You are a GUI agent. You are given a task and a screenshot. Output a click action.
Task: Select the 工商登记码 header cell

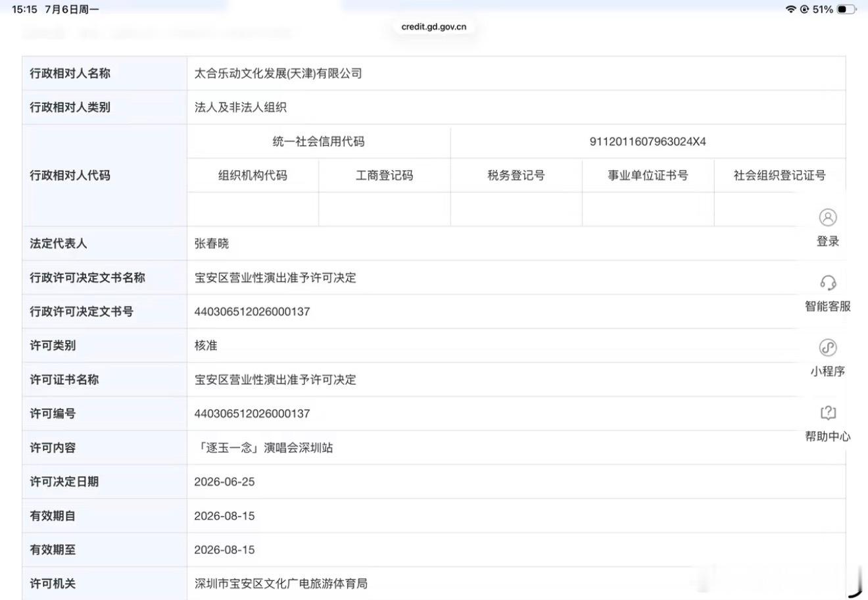(385, 176)
